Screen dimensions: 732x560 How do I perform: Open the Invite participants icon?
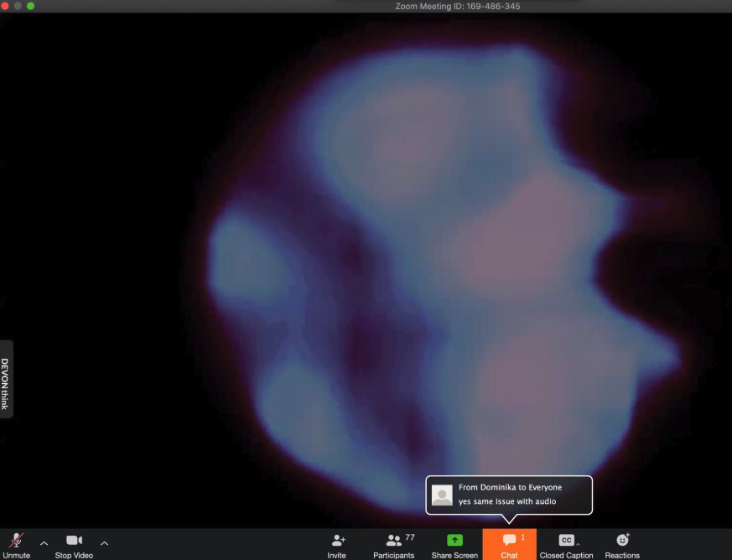tap(336, 545)
